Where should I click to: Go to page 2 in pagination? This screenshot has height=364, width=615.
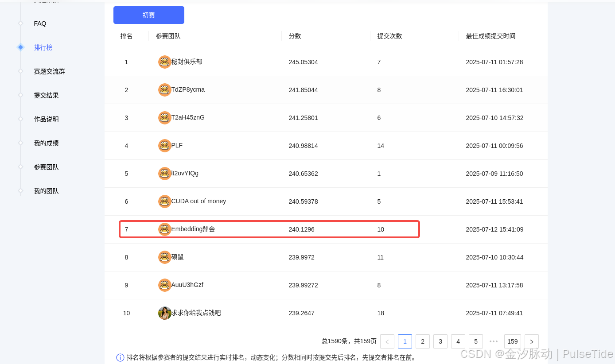tap(423, 341)
